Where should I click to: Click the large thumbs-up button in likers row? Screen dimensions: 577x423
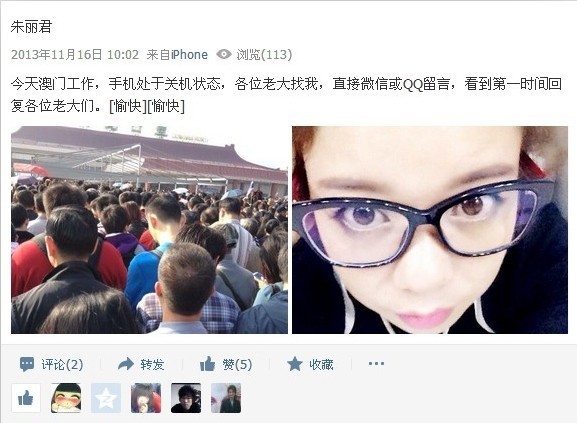(26, 398)
